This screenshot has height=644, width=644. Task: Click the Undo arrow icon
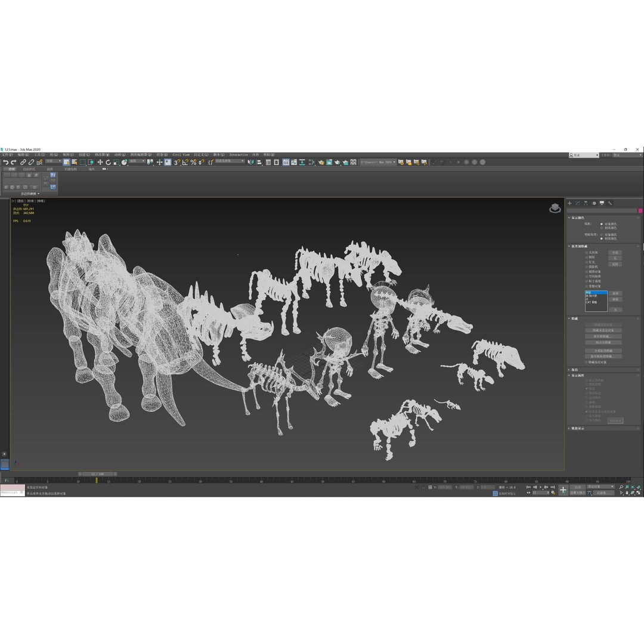(x=5, y=162)
